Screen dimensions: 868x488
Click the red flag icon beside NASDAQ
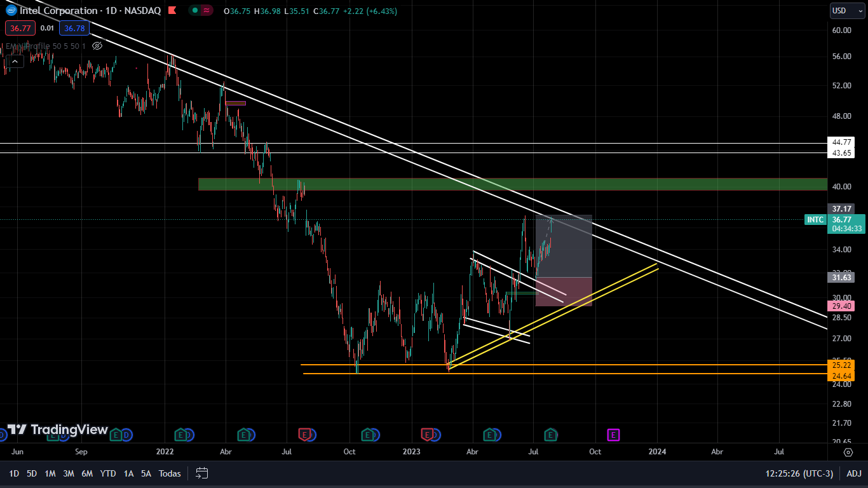[x=171, y=11]
